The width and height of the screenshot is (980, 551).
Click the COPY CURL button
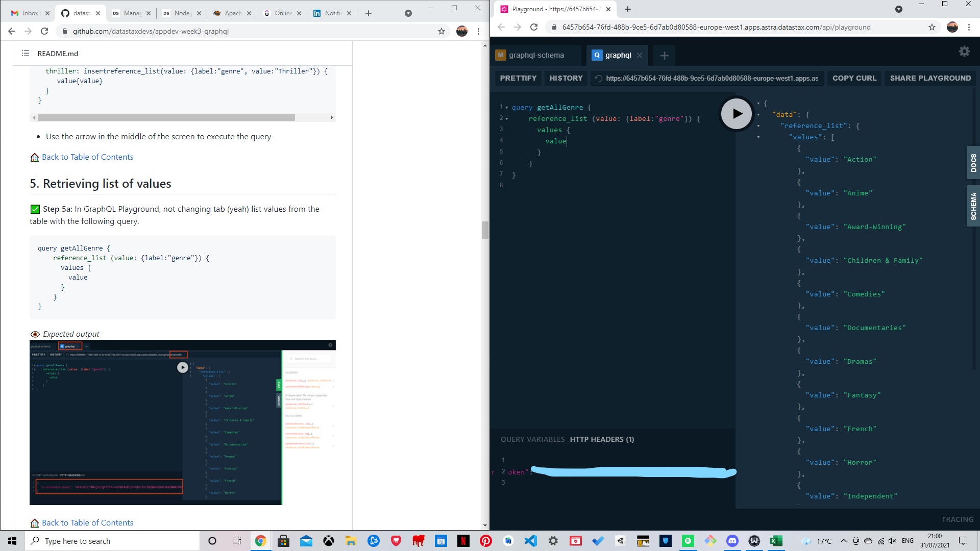pos(854,78)
